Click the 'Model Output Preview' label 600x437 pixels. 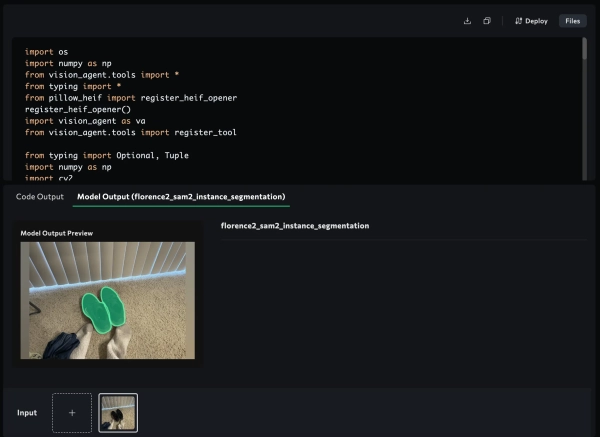coord(56,232)
